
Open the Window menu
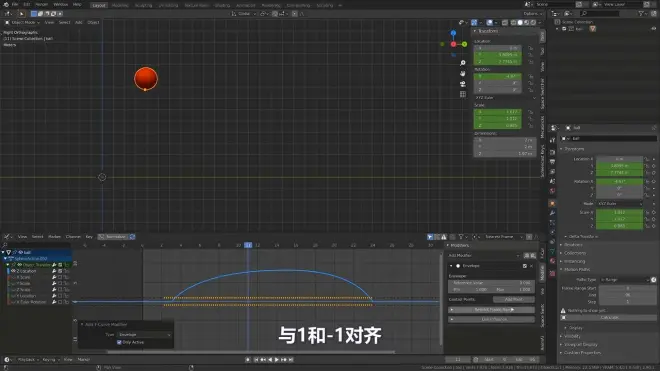pyautogui.click(x=61, y=5)
